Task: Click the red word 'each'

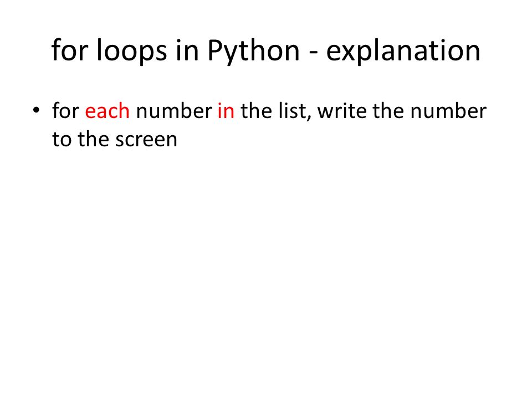Action: click(x=107, y=111)
